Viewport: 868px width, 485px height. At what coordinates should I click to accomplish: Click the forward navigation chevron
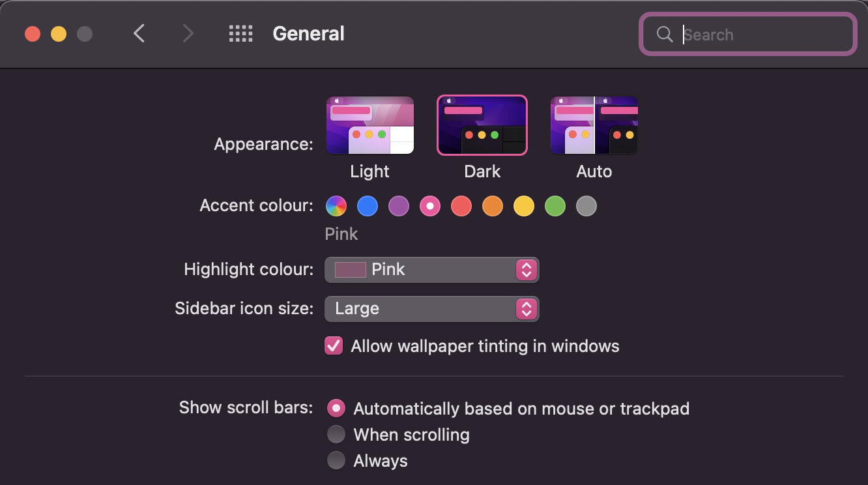[x=188, y=34]
